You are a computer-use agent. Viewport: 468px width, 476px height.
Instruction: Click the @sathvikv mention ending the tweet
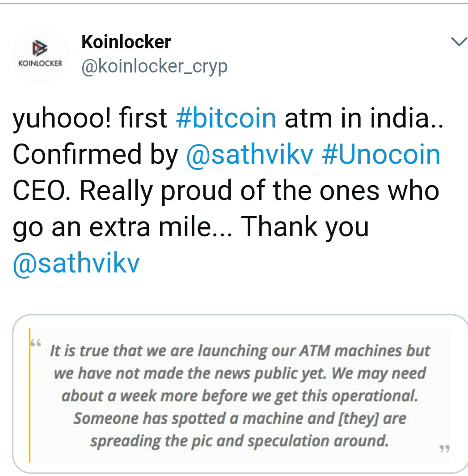tap(76, 263)
